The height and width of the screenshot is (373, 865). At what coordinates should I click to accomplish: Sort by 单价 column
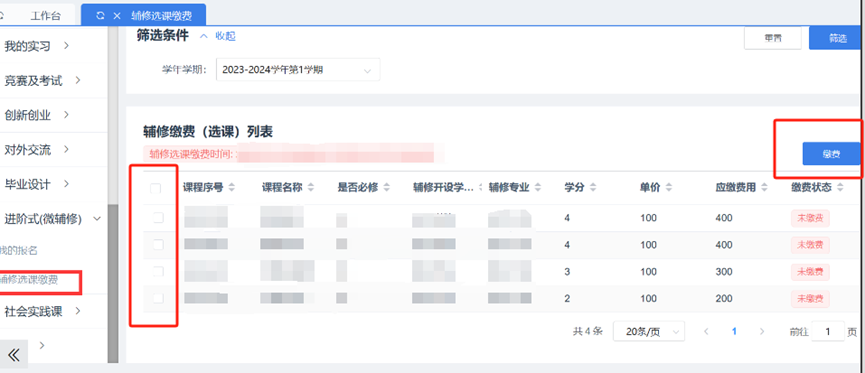point(668,188)
